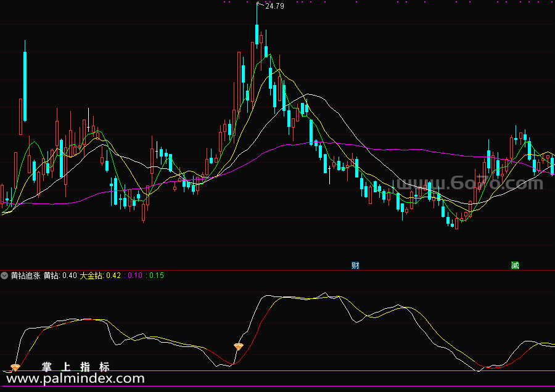Click the blue 财 event marker
Viewport: 555px width, 392px height.
point(355,266)
